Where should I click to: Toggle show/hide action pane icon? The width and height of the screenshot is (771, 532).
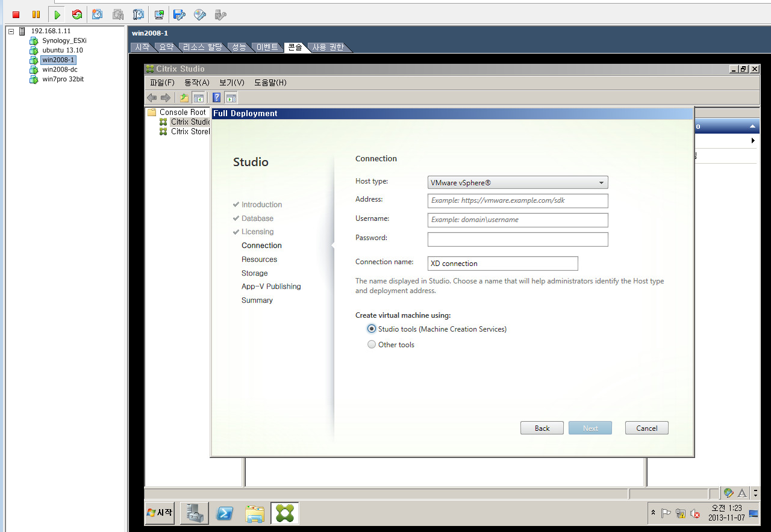click(x=231, y=97)
